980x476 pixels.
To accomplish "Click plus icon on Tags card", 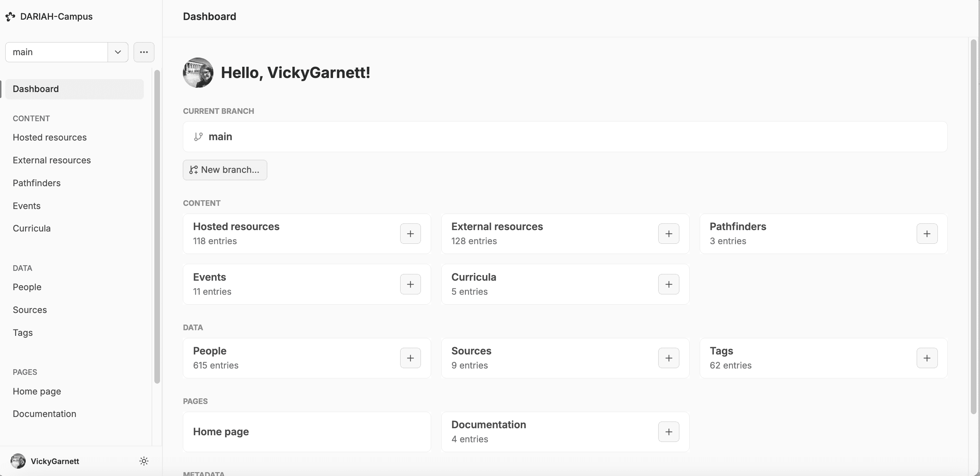I will 927,358.
